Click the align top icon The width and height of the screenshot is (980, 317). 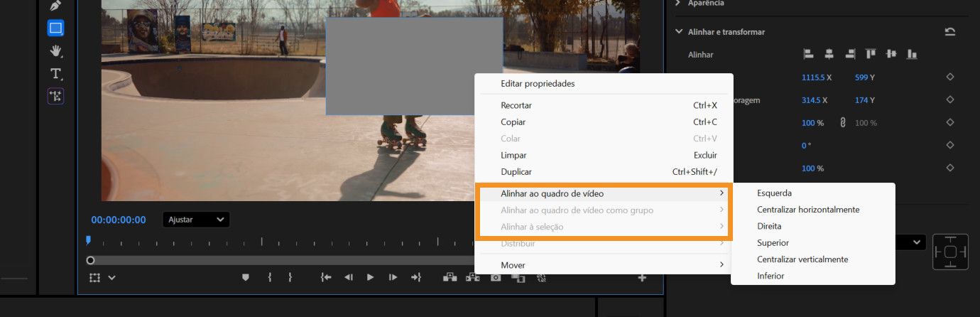tap(871, 54)
